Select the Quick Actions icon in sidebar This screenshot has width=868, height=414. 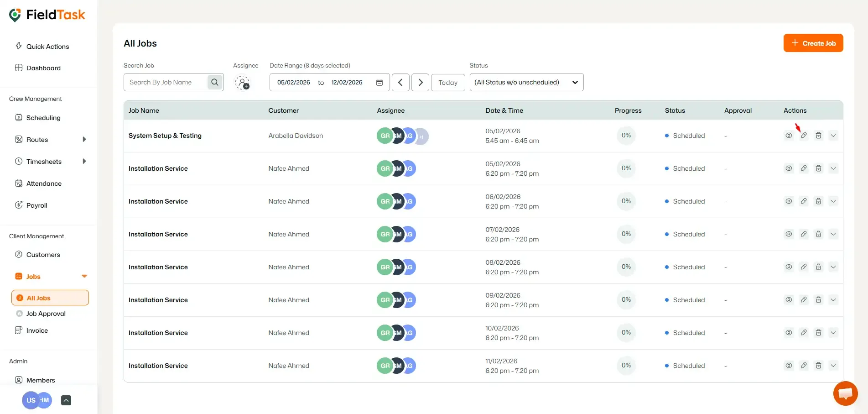pos(19,46)
